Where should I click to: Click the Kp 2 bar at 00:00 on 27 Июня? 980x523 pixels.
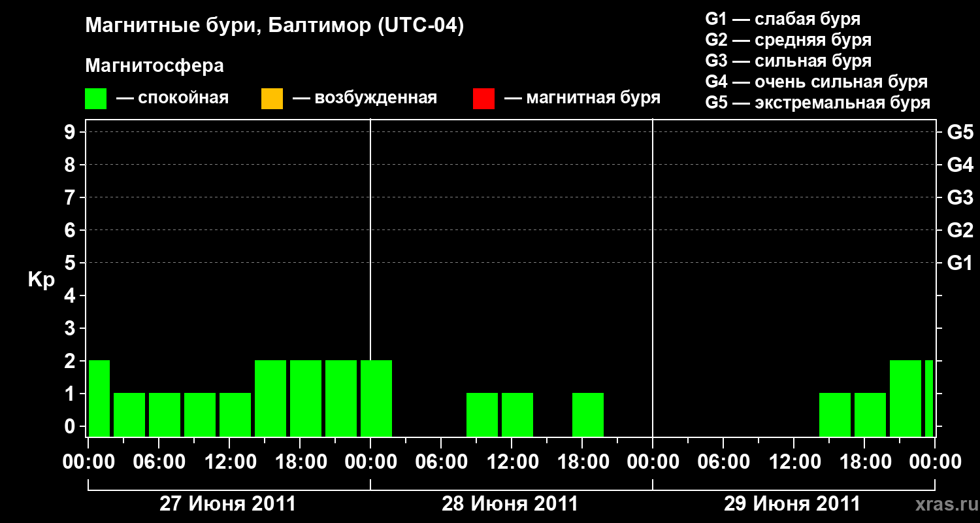coord(99,398)
